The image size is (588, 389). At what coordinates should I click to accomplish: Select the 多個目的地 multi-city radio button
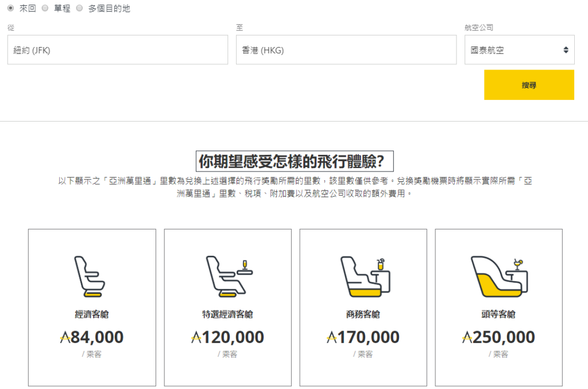click(79, 8)
